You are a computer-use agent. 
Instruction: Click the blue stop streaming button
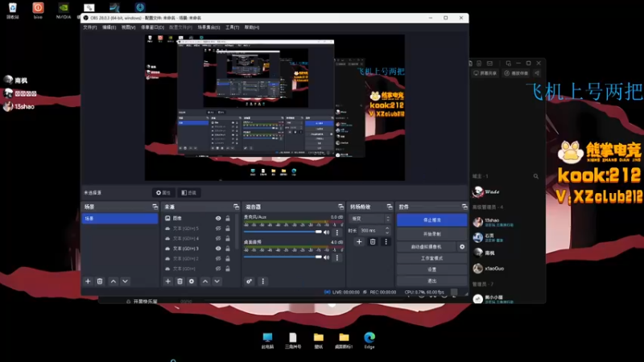point(431,220)
